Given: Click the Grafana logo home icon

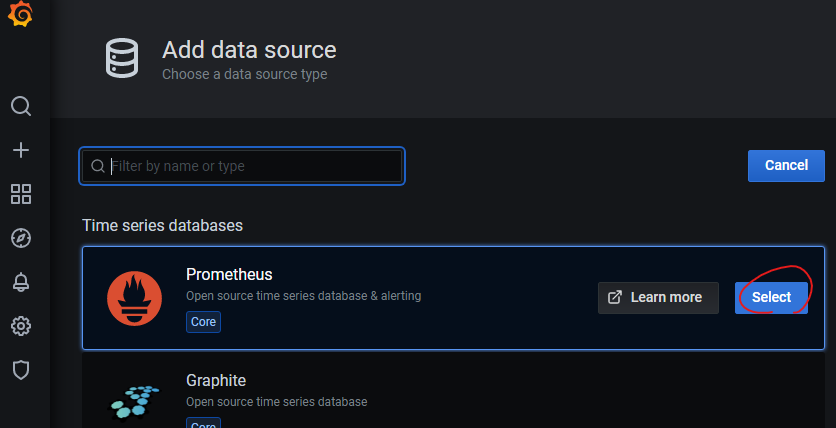Looking at the screenshot, I should tap(20, 18).
